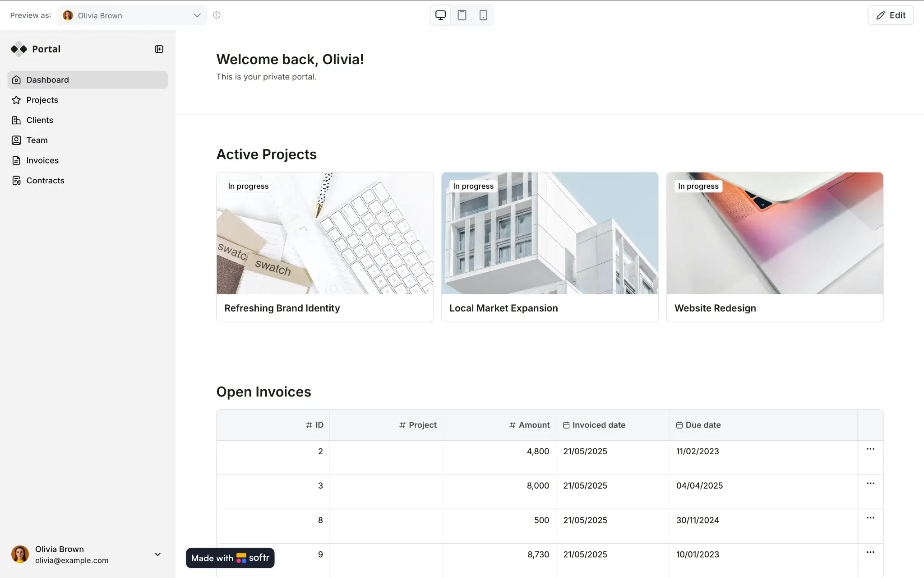Click the In progress badge on Website Redesign
This screenshot has width=924, height=578.
pos(698,186)
